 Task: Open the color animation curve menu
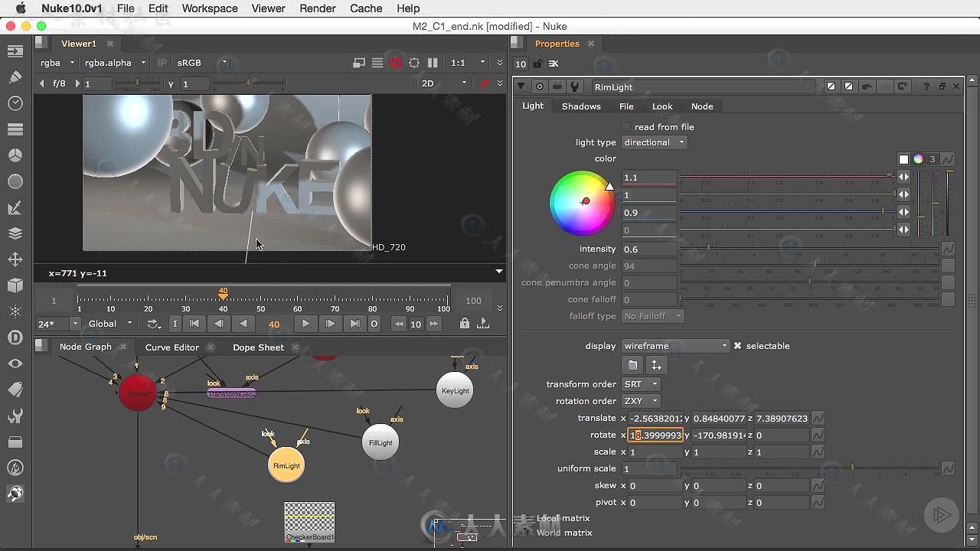click(x=948, y=159)
